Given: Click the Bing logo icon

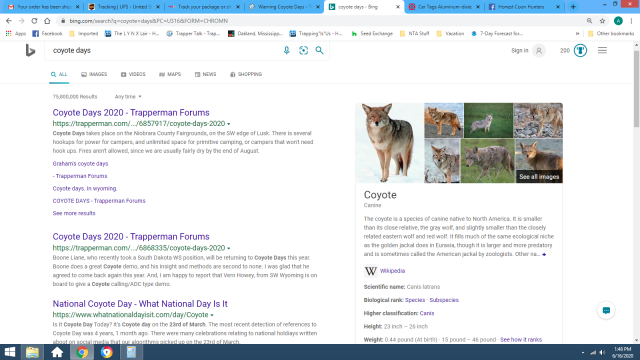Looking at the screenshot, I should [30, 51].
